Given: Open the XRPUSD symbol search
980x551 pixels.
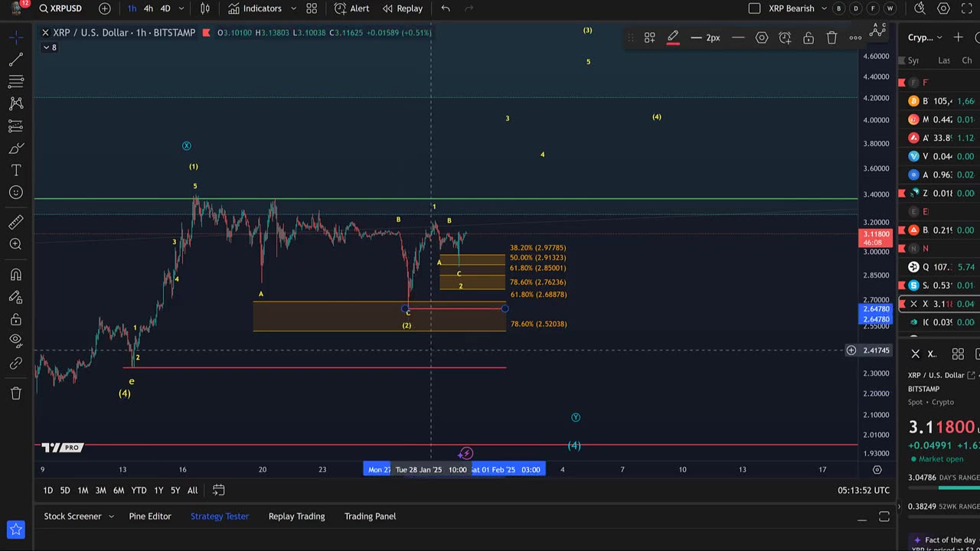Looking at the screenshot, I should (60, 8).
